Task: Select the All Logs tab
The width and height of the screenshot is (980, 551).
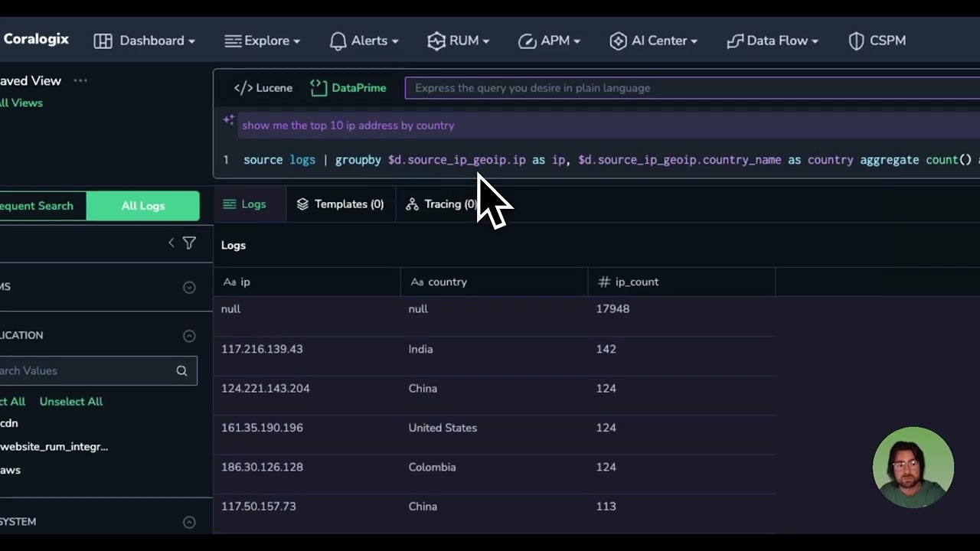Action: point(143,206)
